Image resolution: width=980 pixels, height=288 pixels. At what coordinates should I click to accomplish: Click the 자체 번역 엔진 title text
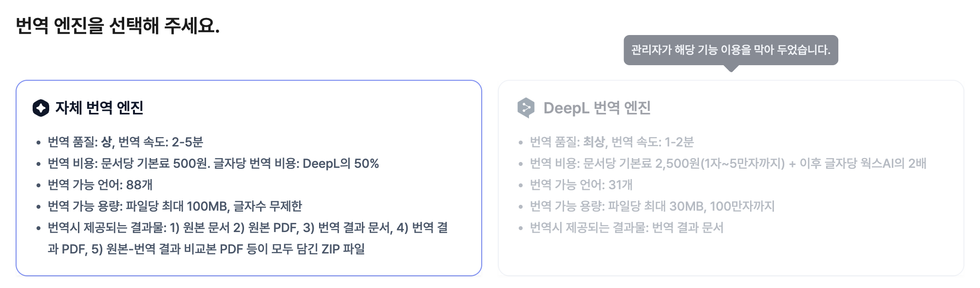coord(99,108)
